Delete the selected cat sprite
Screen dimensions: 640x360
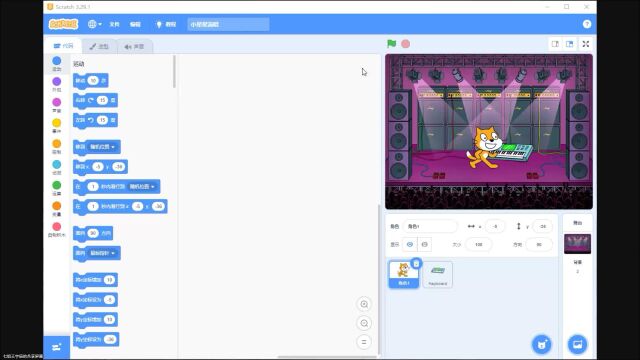pyautogui.click(x=416, y=264)
